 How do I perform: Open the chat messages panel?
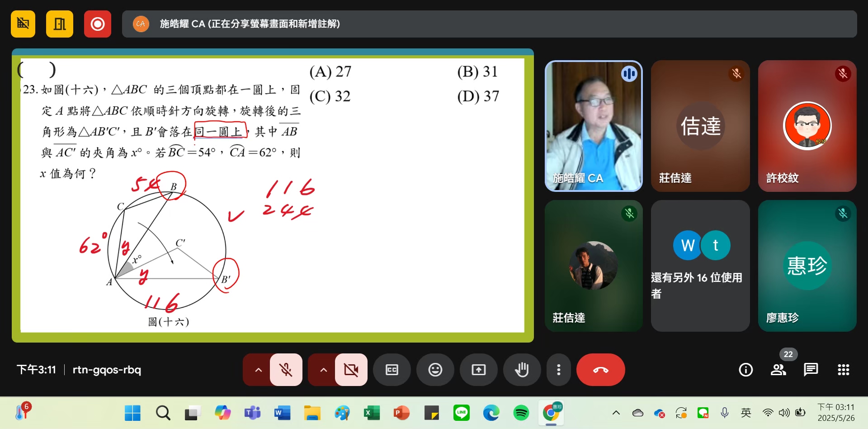(811, 370)
